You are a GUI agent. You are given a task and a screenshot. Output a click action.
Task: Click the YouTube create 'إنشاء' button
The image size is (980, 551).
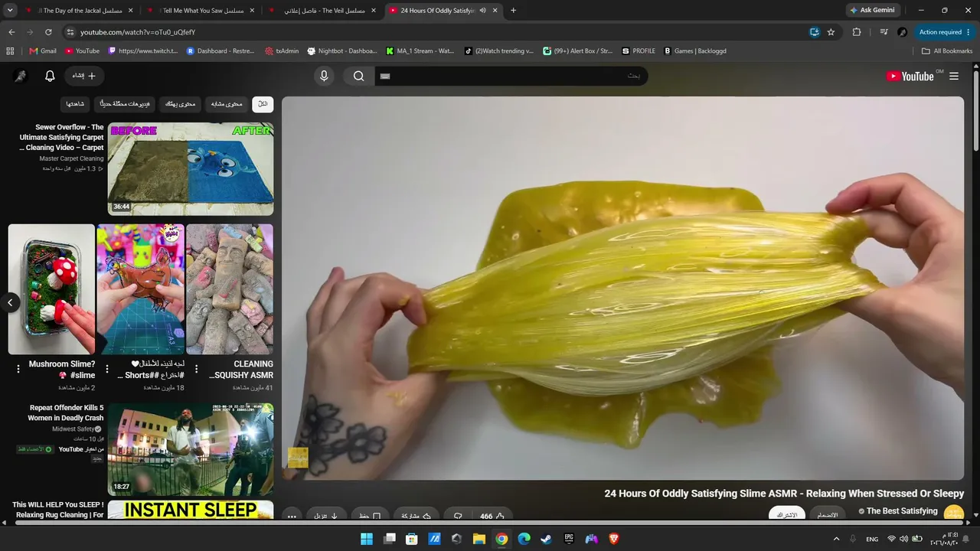tap(84, 76)
